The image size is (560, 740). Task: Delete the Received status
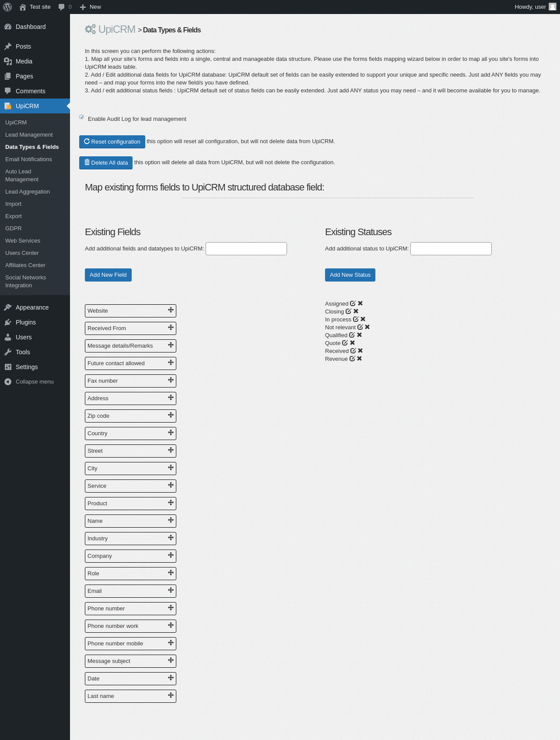pyautogui.click(x=360, y=351)
